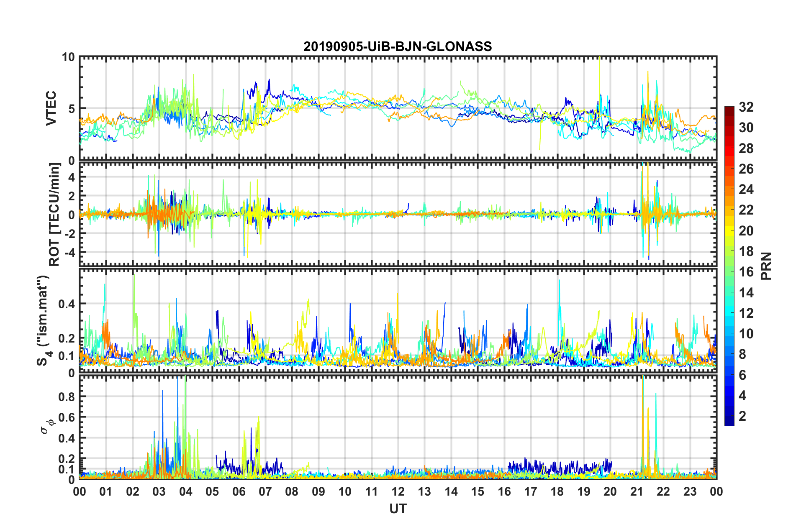796x532 pixels.
Task: Click the 5 tick on the VTEC axis
Action: tap(72, 109)
